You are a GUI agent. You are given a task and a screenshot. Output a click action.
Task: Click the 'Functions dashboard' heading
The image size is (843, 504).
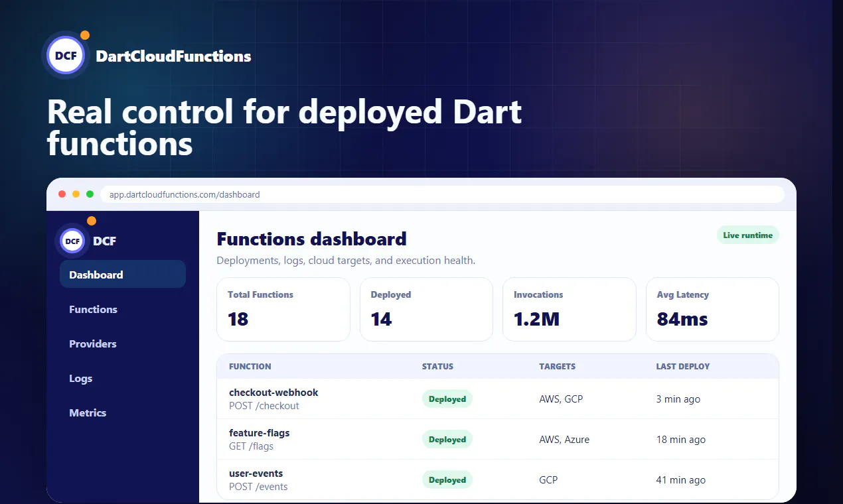click(312, 239)
